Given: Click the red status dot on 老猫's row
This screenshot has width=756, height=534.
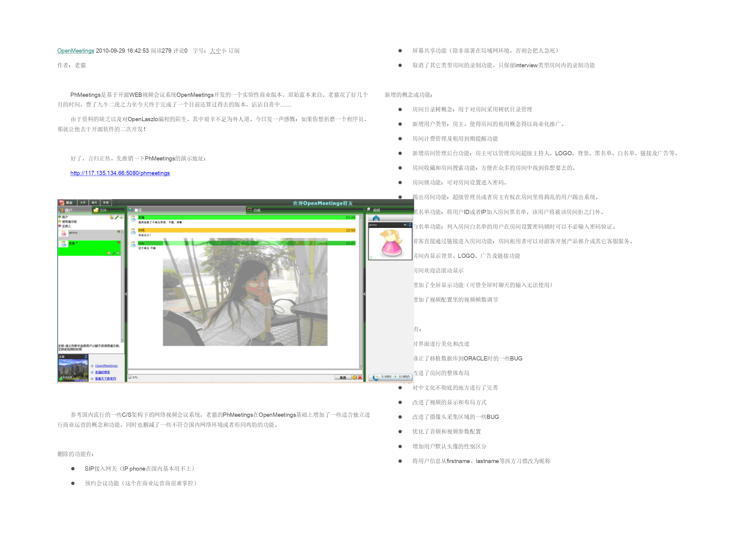Looking at the screenshot, I should click(x=119, y=242).
